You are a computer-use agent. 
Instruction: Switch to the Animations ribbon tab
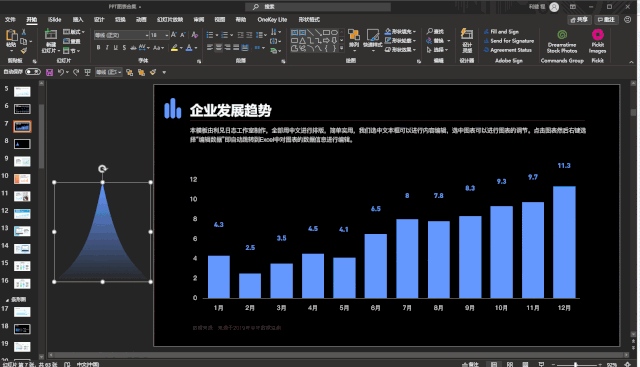141,19
